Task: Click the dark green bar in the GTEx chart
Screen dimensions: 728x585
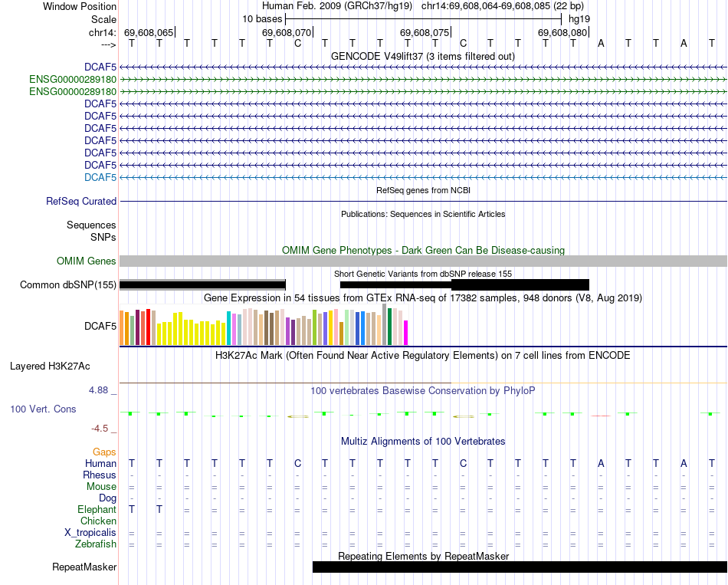Action: (389, 327)
